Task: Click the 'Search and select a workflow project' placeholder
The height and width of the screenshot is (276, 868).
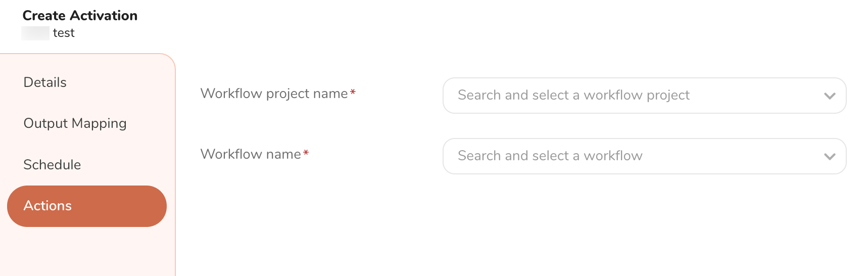Action: click(573, 95)
